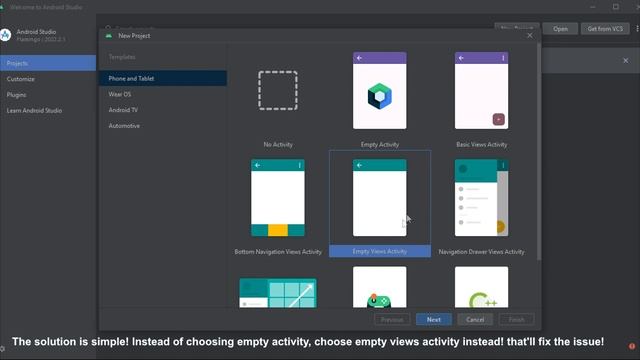Choose the Native C++ template thumbnail
Screen dimensions: 640x360
[482, 287]
